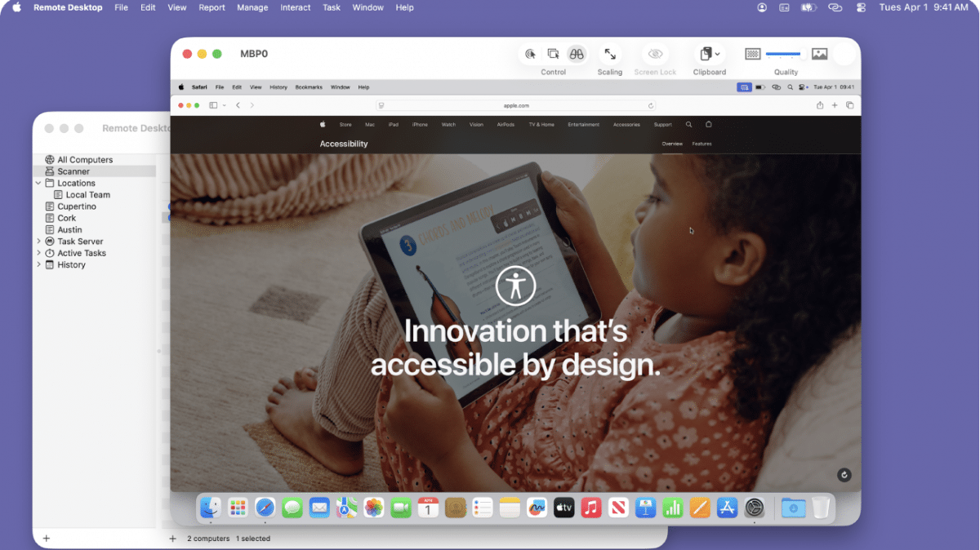Click the remote Safari reload button
Viewport: 980px width, 550px height.
pyautogui.click(x=651, y=105)
